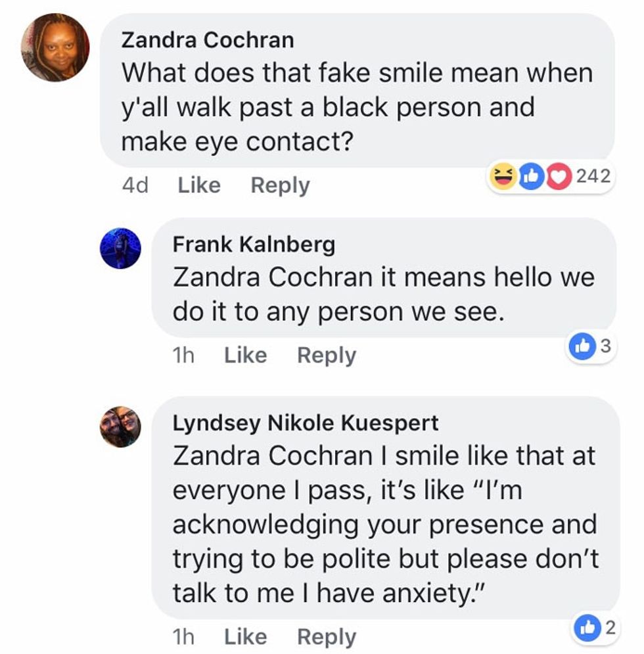Click Zandra Cochran's profile picture

55,47
